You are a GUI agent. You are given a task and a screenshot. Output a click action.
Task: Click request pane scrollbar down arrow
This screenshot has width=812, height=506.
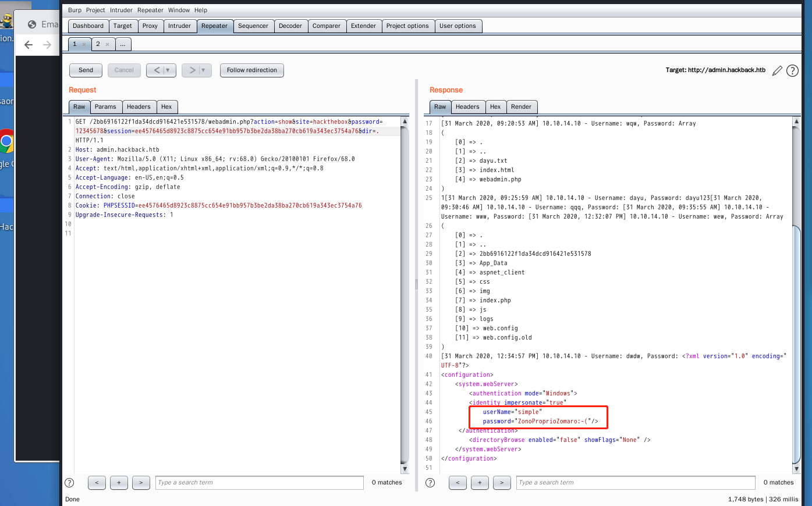(x=405, y=469)
